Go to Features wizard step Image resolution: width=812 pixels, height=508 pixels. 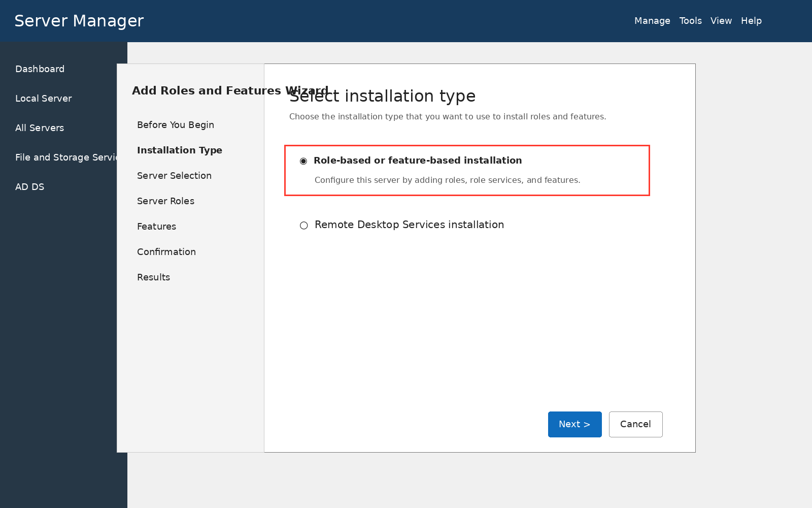click(x=156, y=227)
